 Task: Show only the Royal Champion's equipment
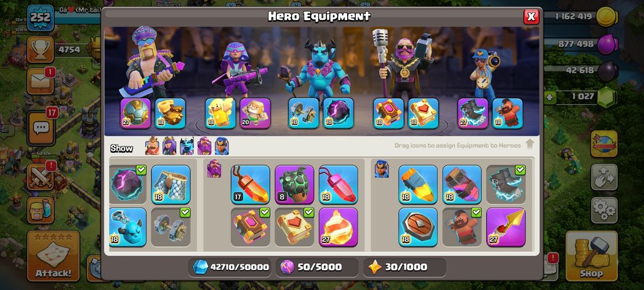click(222, 146)
